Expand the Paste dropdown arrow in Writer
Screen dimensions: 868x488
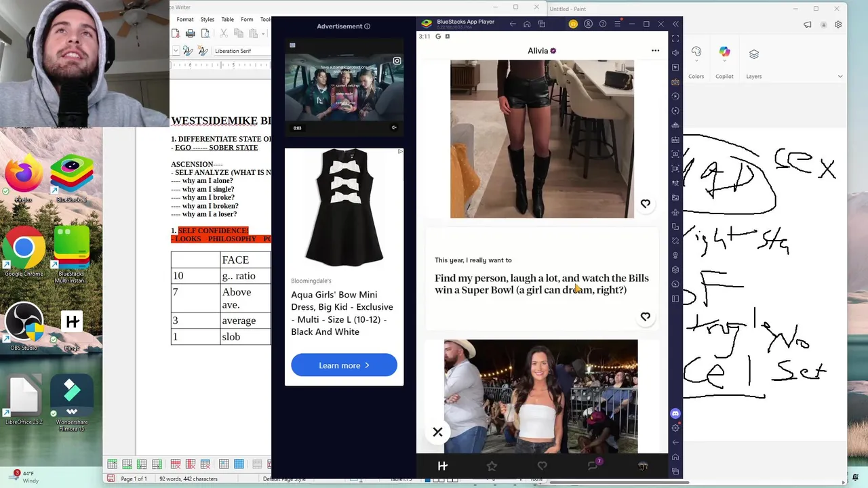(263, 33)
